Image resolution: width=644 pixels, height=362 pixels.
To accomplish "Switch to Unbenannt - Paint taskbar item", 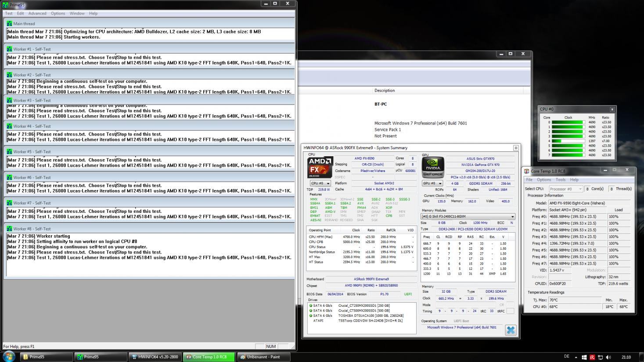I will tap(263, 357).
